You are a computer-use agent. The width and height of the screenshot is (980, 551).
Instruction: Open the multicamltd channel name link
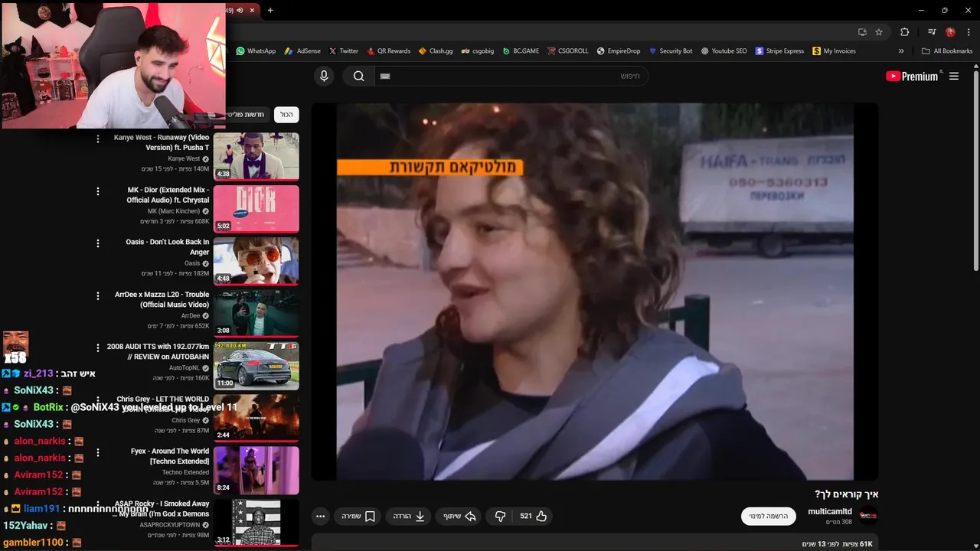(830, 511)
